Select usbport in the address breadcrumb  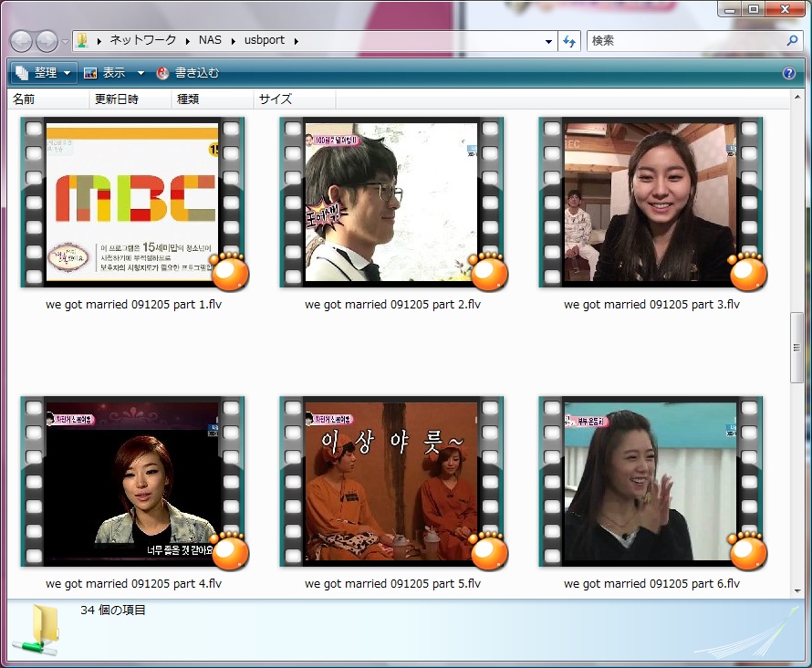[x=264, y=40]
